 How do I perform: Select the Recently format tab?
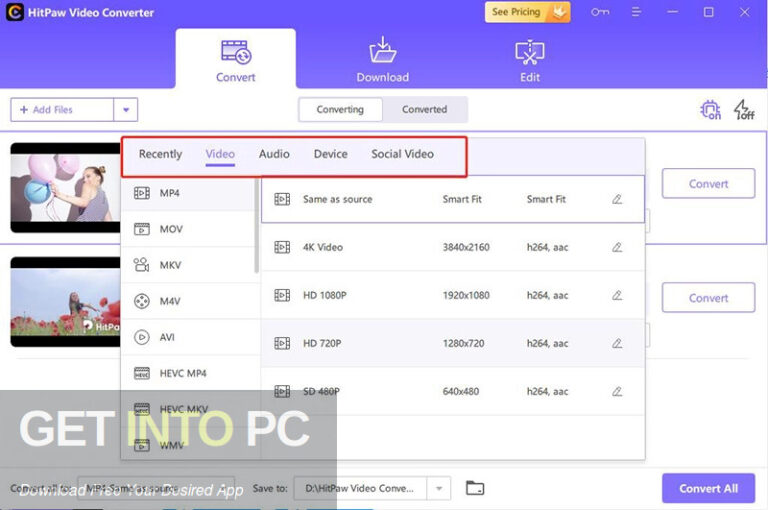click(160, 154)
